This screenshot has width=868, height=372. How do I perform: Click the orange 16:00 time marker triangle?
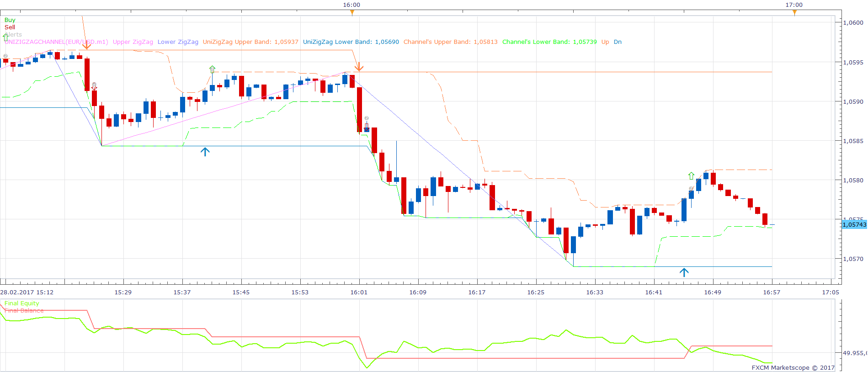[x=352, y=12]
